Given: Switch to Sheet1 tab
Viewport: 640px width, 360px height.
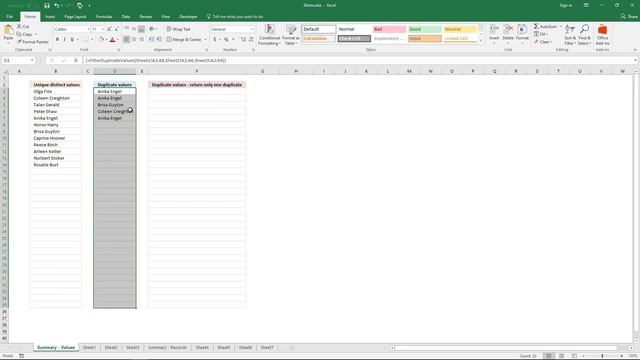Looking at the screenshot, I should point(89,347).
